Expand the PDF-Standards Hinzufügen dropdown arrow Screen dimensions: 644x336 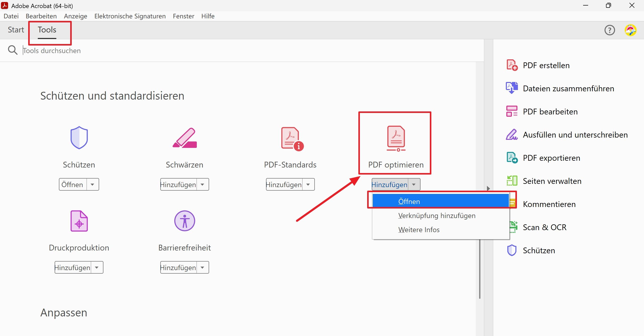(308, 184)
